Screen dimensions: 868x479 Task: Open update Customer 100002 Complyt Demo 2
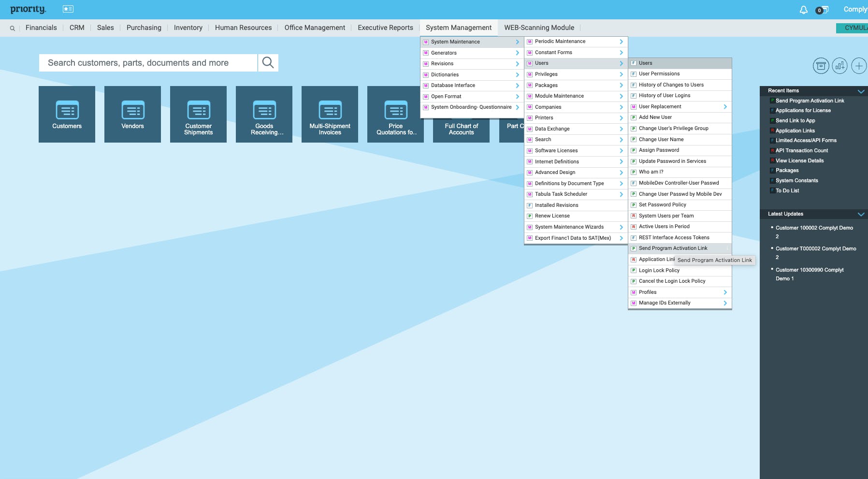tap(814, 232)
